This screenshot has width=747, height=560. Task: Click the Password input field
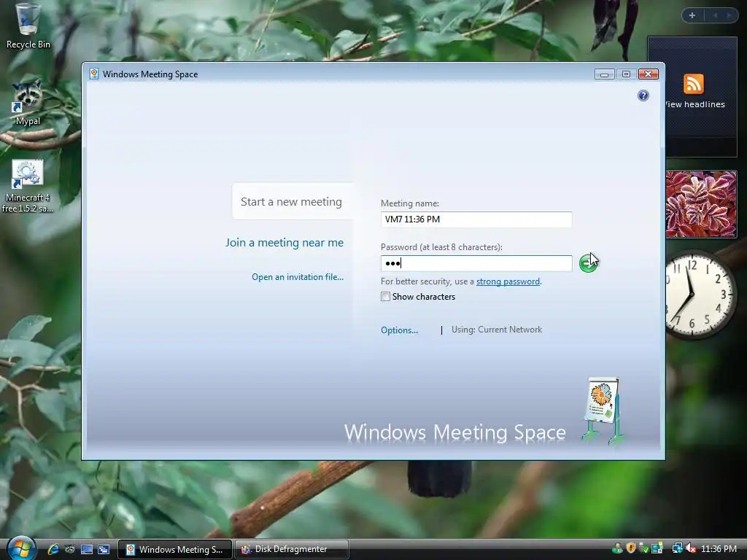tap(476, 263)
